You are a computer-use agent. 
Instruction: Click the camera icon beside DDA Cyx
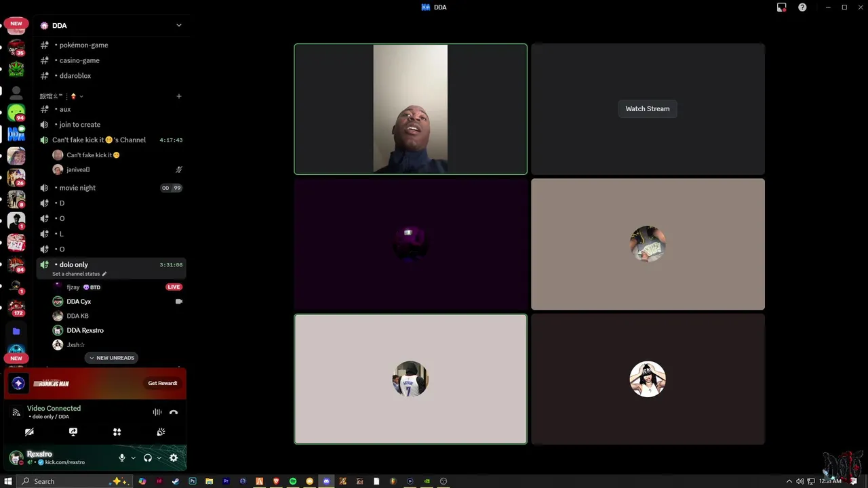179,302
